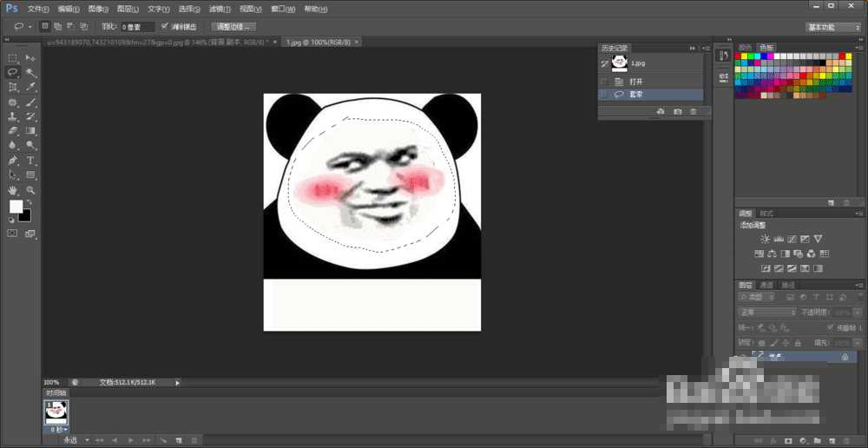Open the 基本功能 workspace dropdown
The image size is (868, 448).
(833, 27)
